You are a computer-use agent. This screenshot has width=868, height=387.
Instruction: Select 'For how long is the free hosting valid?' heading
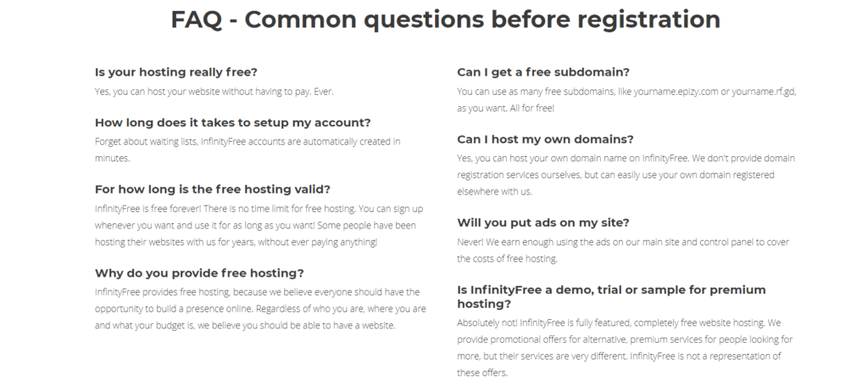[213, 189]
